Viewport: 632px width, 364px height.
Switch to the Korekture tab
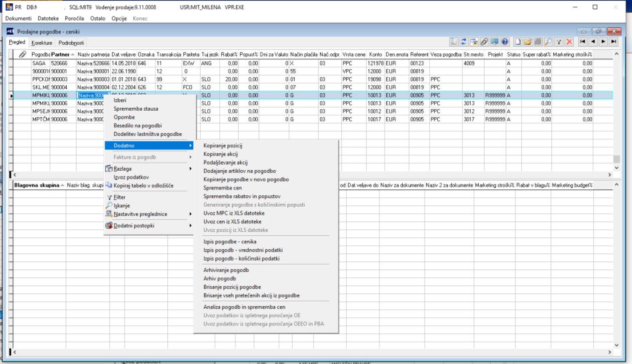42,43
